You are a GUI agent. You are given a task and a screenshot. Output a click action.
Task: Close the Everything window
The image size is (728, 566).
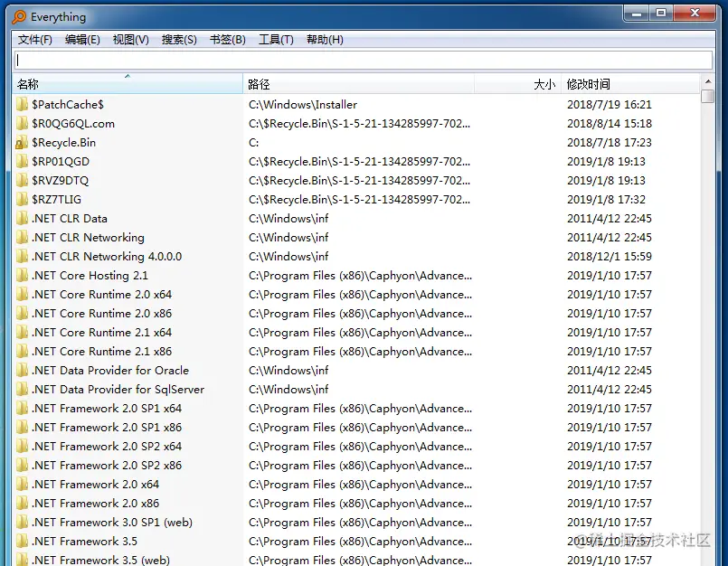click(x=695, y=14)
